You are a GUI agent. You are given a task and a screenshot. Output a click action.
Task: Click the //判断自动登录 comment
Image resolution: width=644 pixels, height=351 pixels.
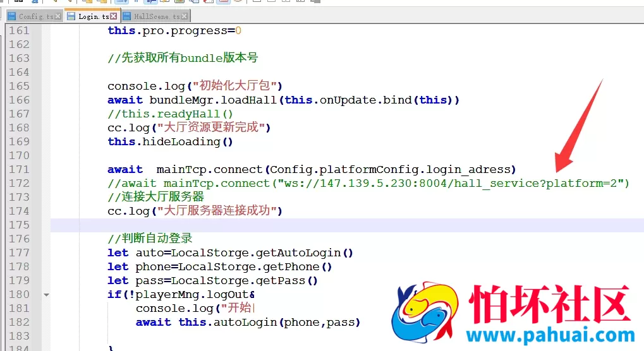tap(150, 239)
